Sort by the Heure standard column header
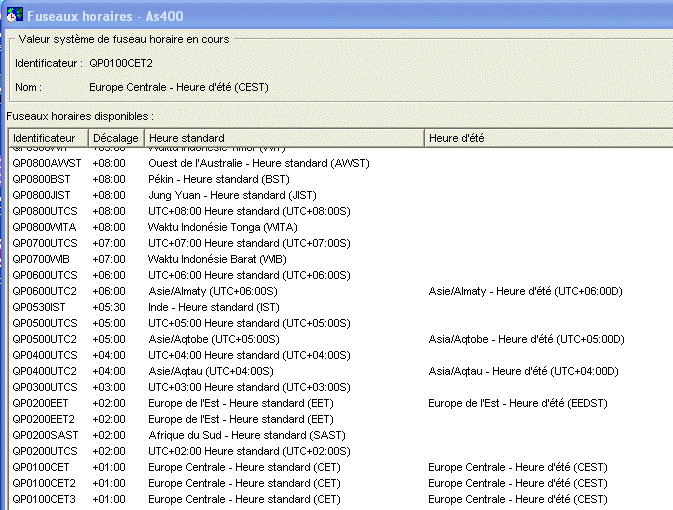Image resolution: width=673 pixels, height=510 pixels. [285, 138]
